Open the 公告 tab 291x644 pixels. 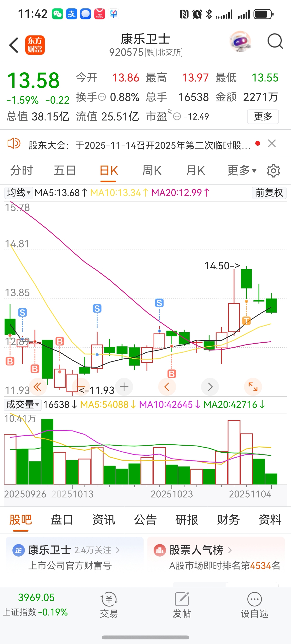145,520
